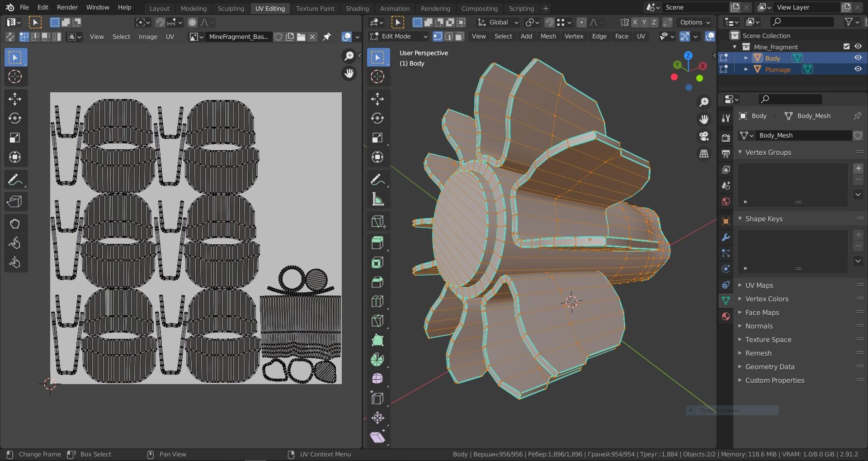868x461 pixels.
Task: Open the Mesh menu in 3D viewport
Action: [548, 36]
